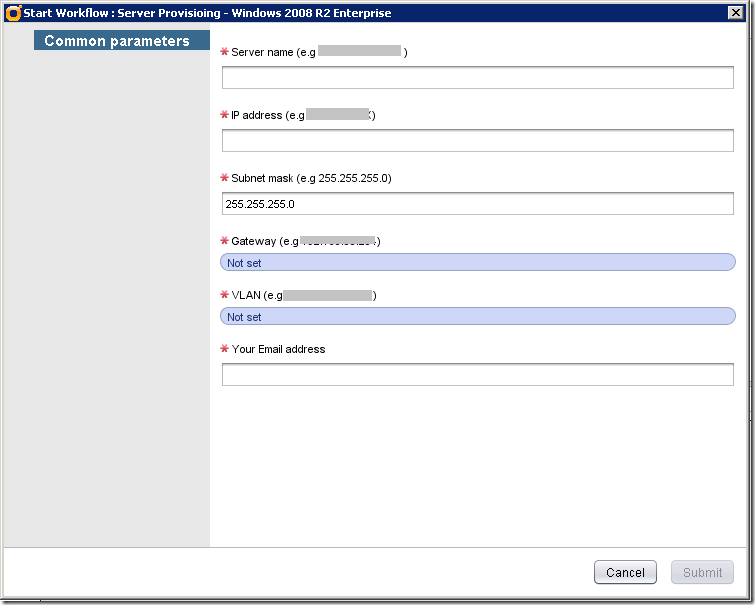Click the asterisk beside Your Email address

225,349
